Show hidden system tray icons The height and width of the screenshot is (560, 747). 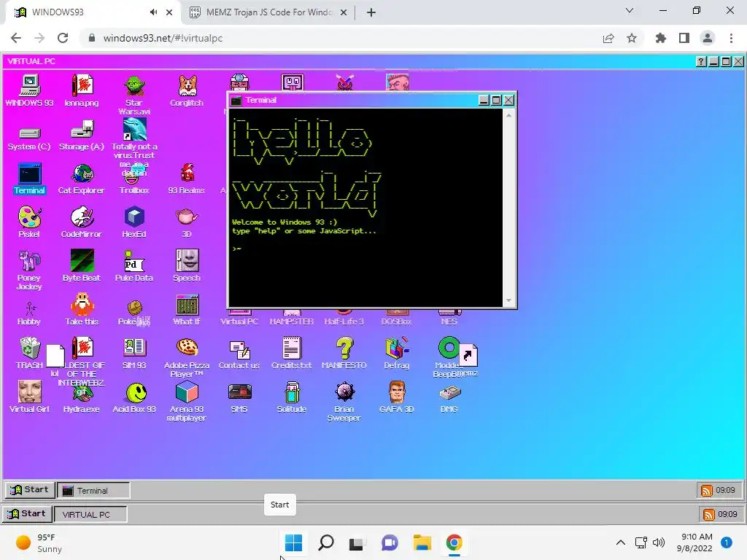[x=620, y=542]
